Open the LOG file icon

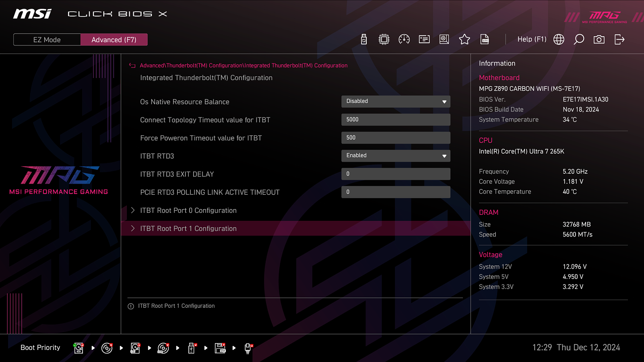point(485,39)
